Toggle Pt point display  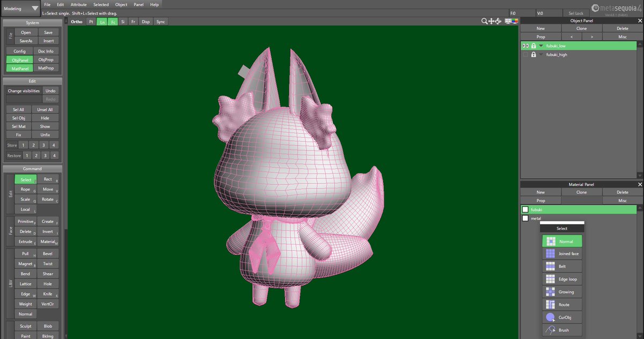point(91,21)
